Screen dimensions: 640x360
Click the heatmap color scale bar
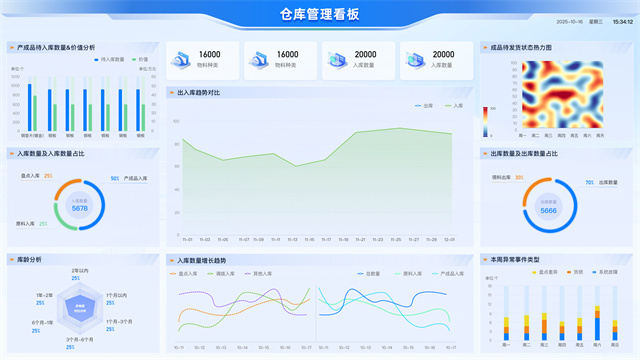coord(485,122)
